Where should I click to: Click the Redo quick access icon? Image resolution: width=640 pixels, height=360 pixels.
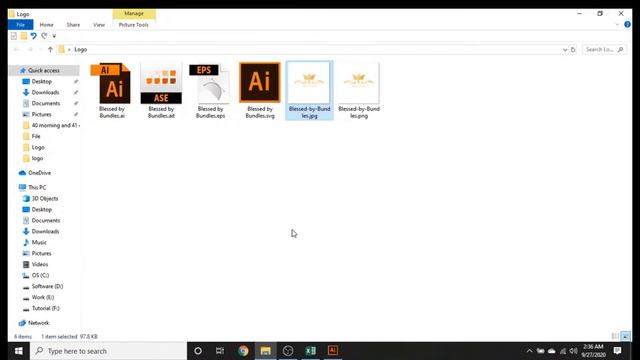tap(44, 36)
